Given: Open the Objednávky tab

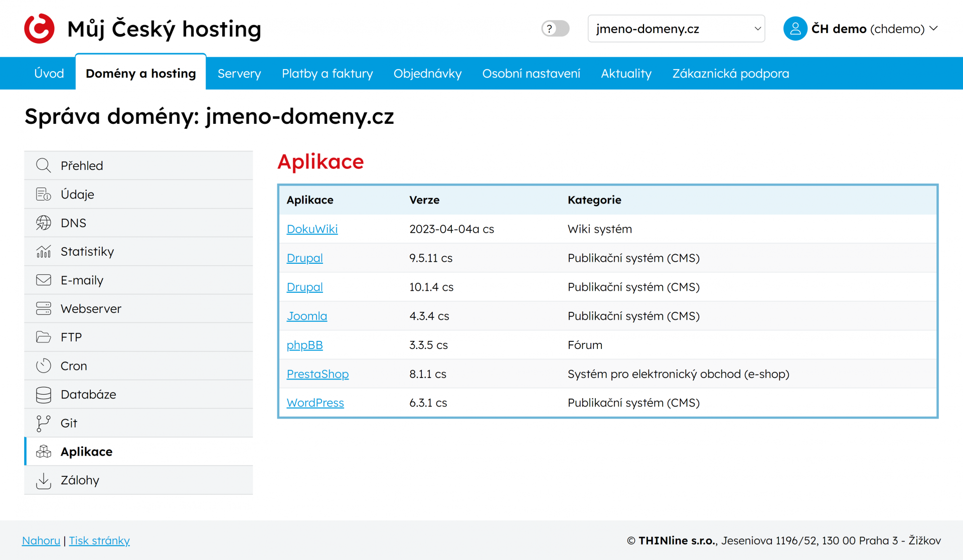Looking at the screenshot, I should coord(427,73).
